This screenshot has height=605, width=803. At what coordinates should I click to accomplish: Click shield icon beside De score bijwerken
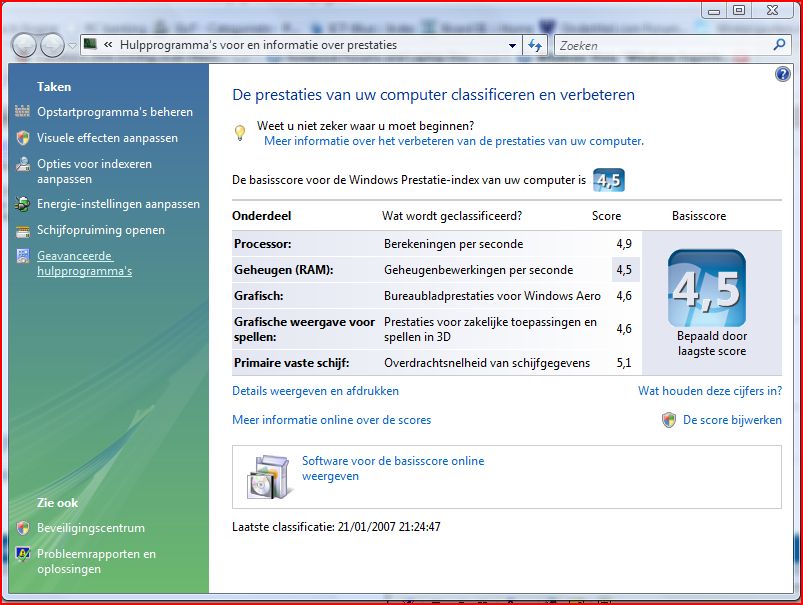(669, 420)
